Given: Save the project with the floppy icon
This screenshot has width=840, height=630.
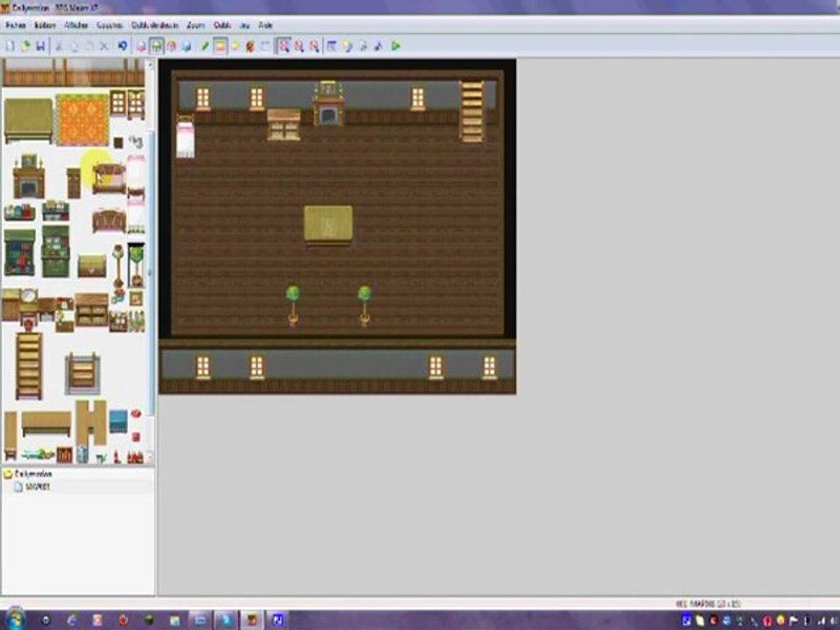Looking at the screenshot, I should (x=40, y=46).
